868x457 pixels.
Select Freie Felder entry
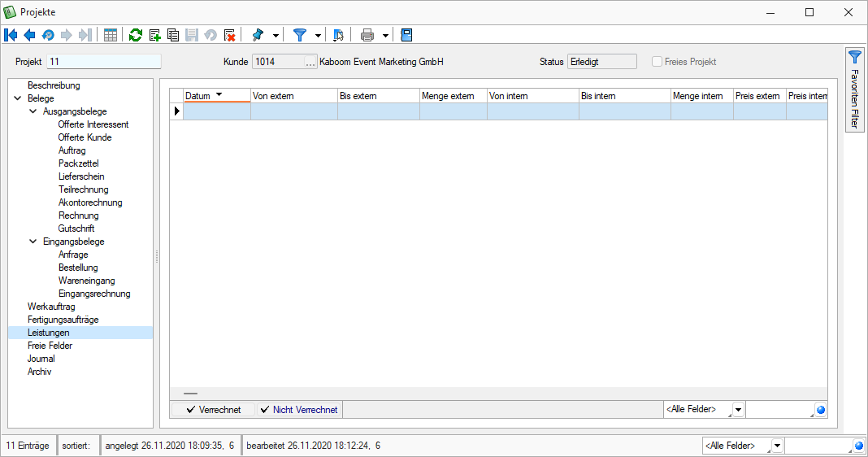(50, 346)
